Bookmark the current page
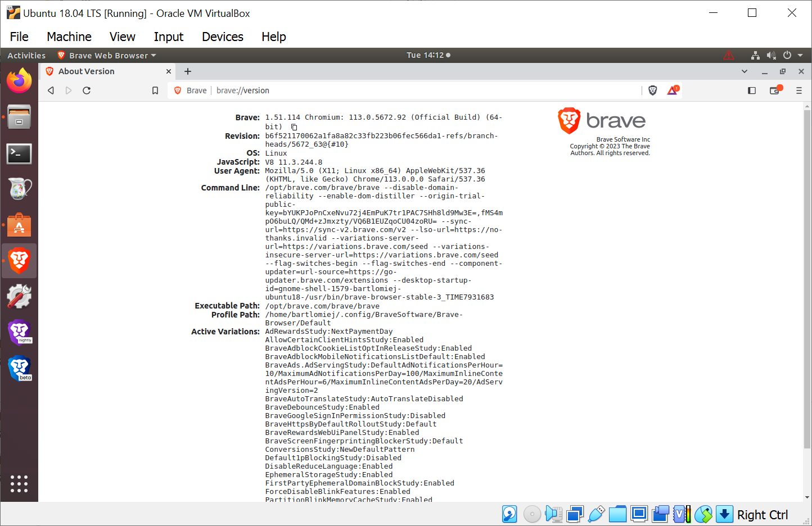Viewport: 812px width, 526px height. click(155, 90)
